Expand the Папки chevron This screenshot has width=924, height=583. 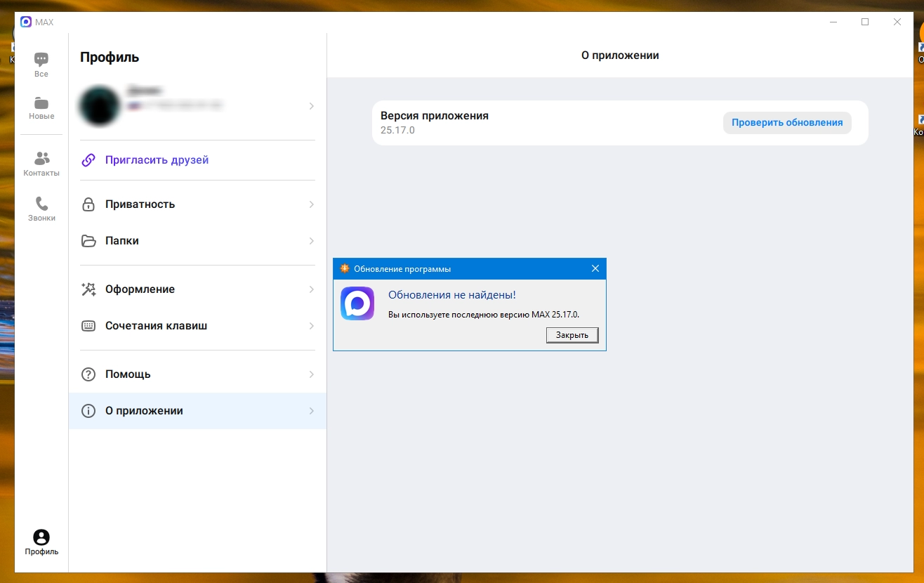[311, 241]
